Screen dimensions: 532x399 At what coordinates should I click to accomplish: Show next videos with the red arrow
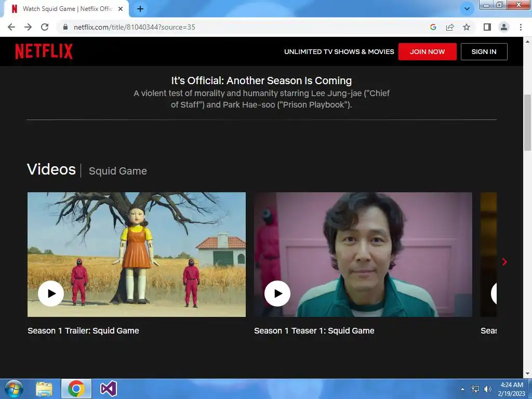coord(504,262)
